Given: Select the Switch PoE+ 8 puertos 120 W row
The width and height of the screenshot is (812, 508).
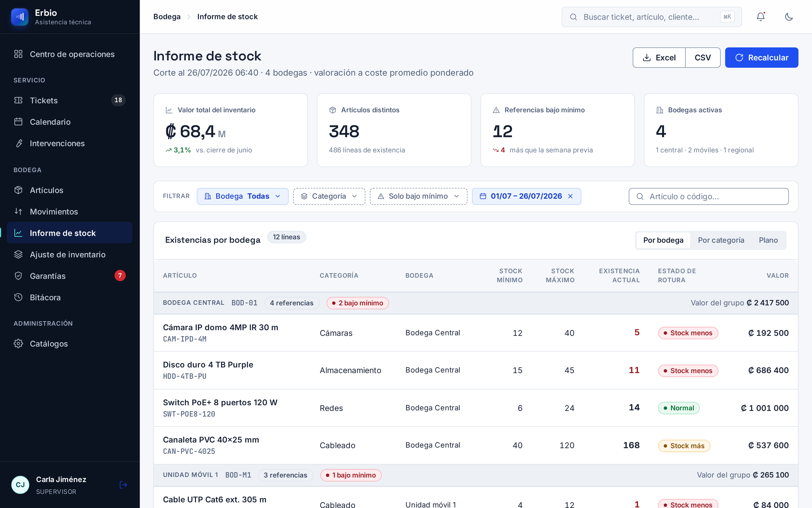Looking at the screenshot, I should 476,408.
